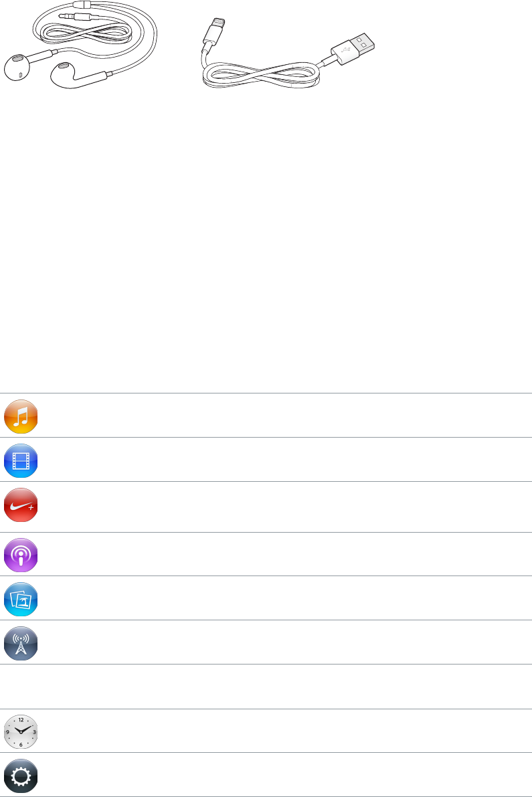
Task: Launch the red Nike+ fitness icon
Action: click(x=21, y=504)
